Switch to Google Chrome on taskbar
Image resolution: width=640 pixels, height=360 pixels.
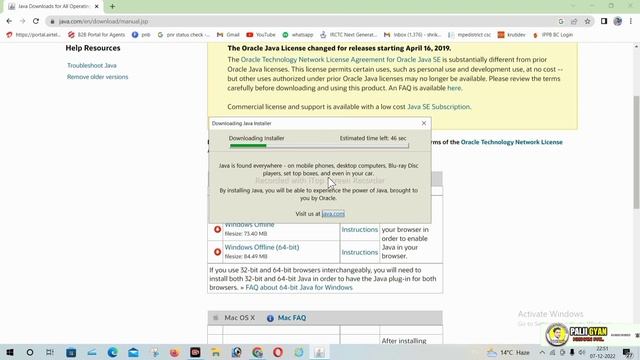tap(257, 352)
